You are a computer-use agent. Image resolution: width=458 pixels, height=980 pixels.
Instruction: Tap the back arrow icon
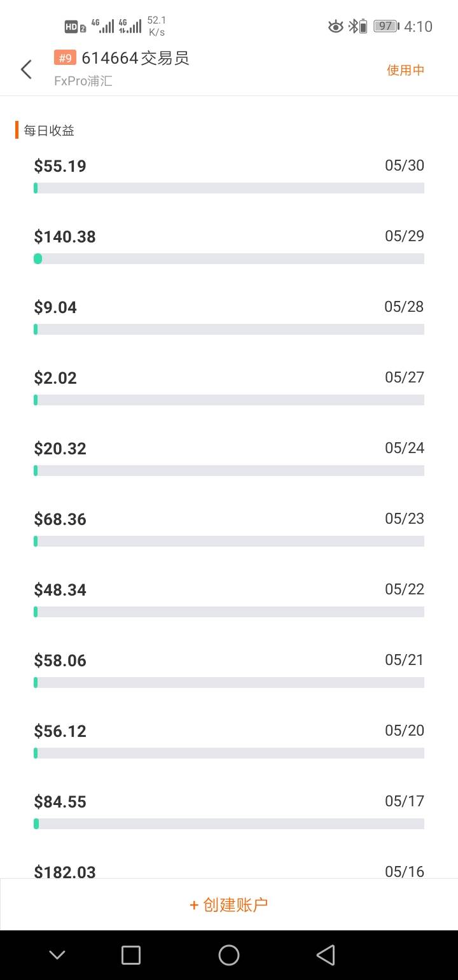pos(26,69)
